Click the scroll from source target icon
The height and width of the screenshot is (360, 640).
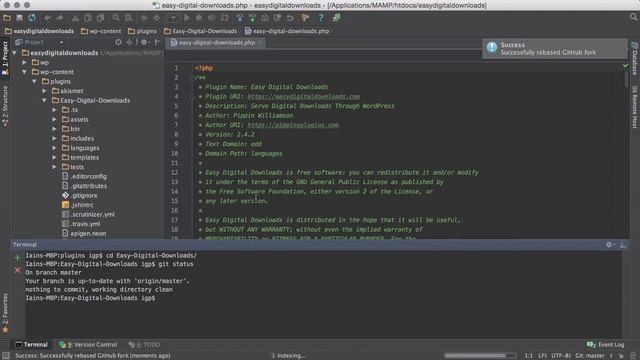[x=118, y=42]
